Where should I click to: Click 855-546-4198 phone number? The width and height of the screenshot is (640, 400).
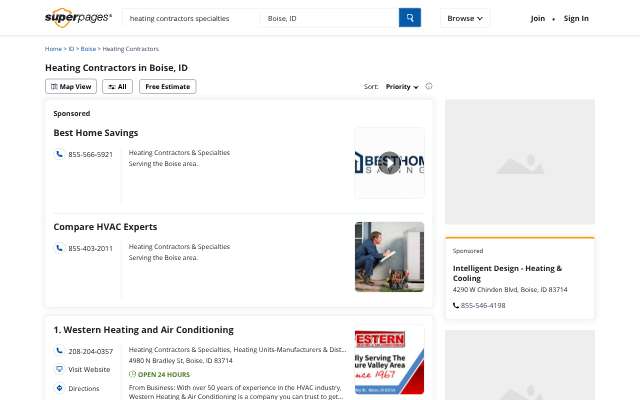tap(483, 305)
